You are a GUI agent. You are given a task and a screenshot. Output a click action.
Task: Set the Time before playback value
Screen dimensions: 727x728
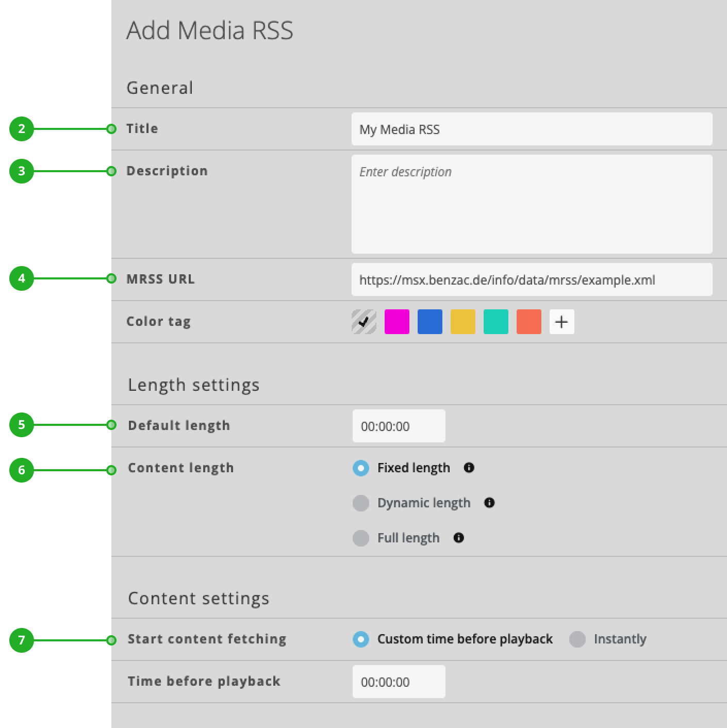click(399, 682)
